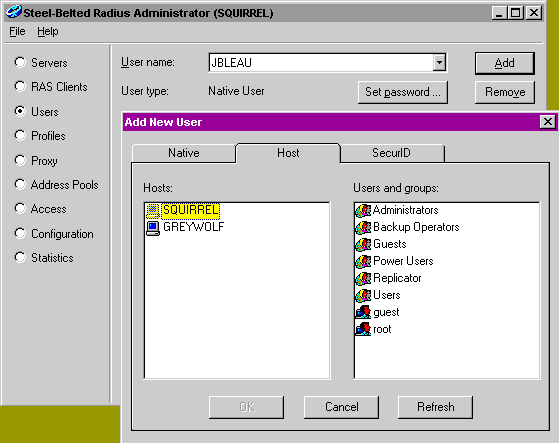This screenshot has height=443, width=559.
Task: Click the Refresh button
Action: point(435,407)
